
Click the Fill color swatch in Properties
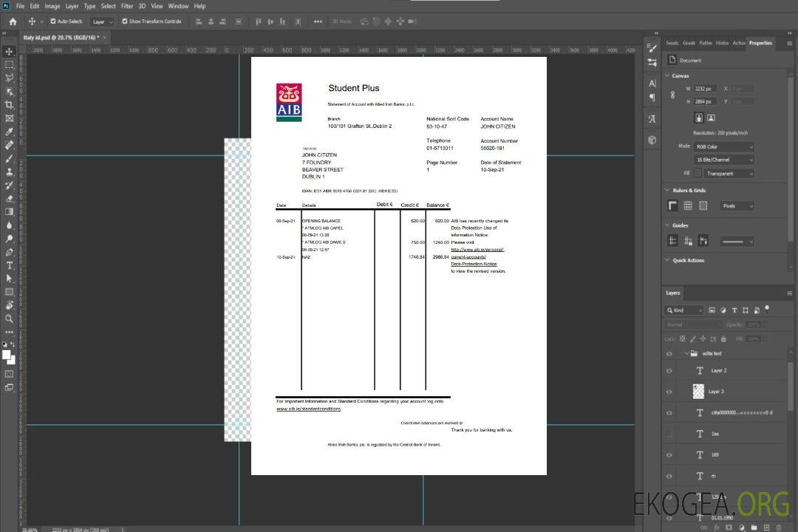coord(698,173)
